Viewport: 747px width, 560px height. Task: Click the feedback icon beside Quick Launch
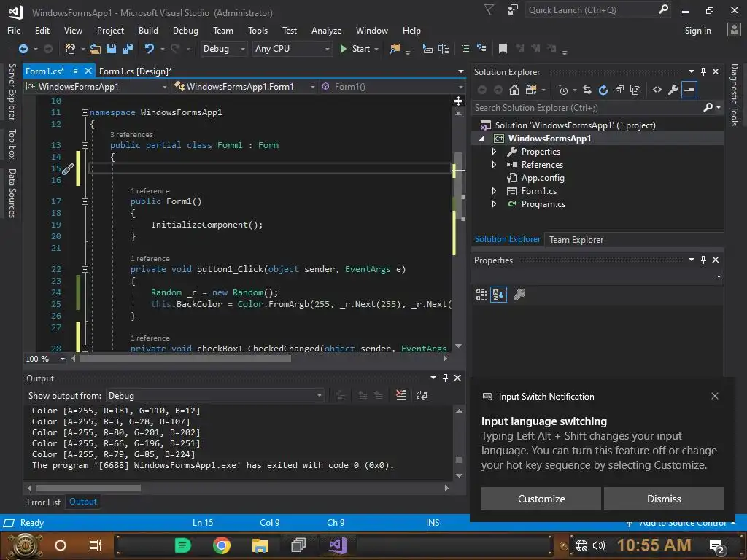[x=513, y=9]
